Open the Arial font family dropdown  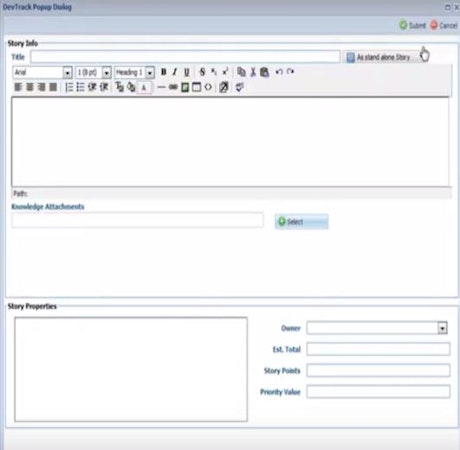(67, 72)
